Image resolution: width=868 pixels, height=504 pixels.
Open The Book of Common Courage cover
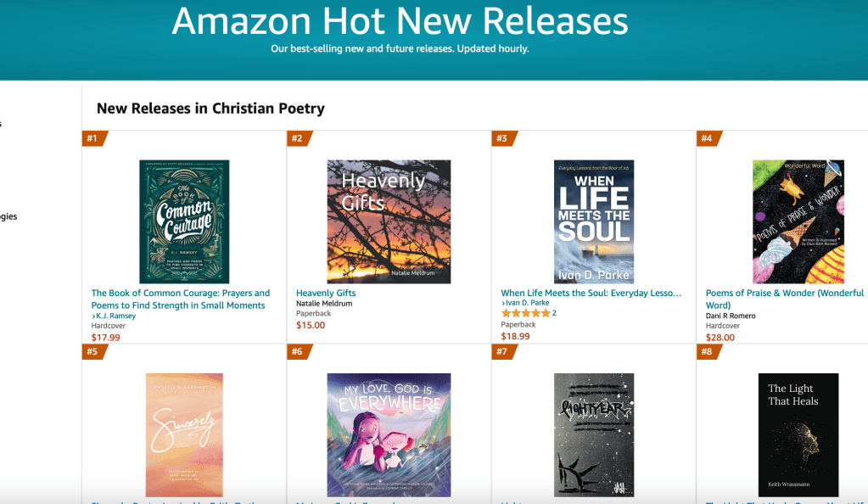click(x=184, y=221)
